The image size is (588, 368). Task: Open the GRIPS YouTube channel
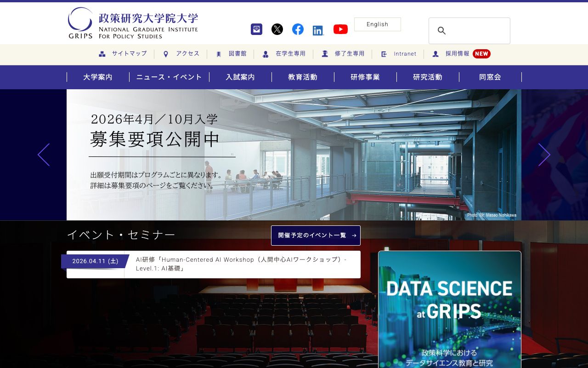[x=340, y=29]
